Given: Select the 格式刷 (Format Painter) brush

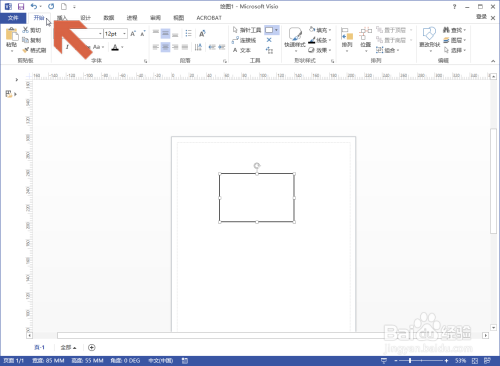Looking at the screenshot, I should point(34,50).
